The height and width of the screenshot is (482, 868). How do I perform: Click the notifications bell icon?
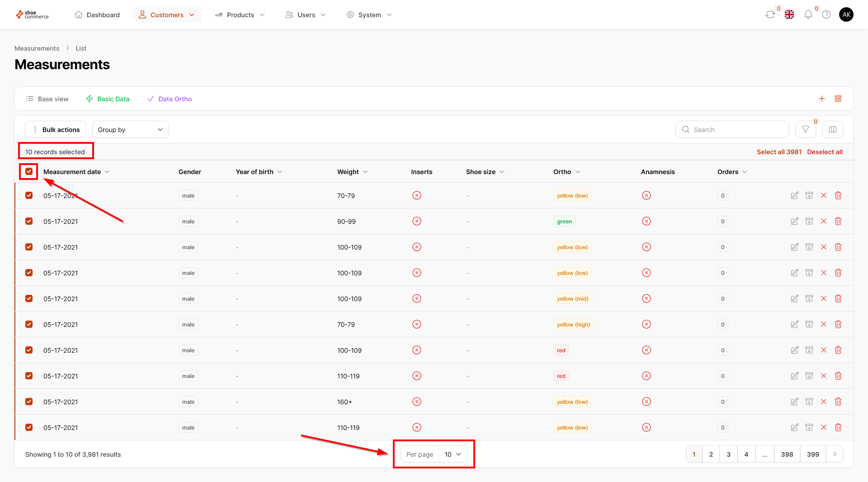[x=808, y=15]
